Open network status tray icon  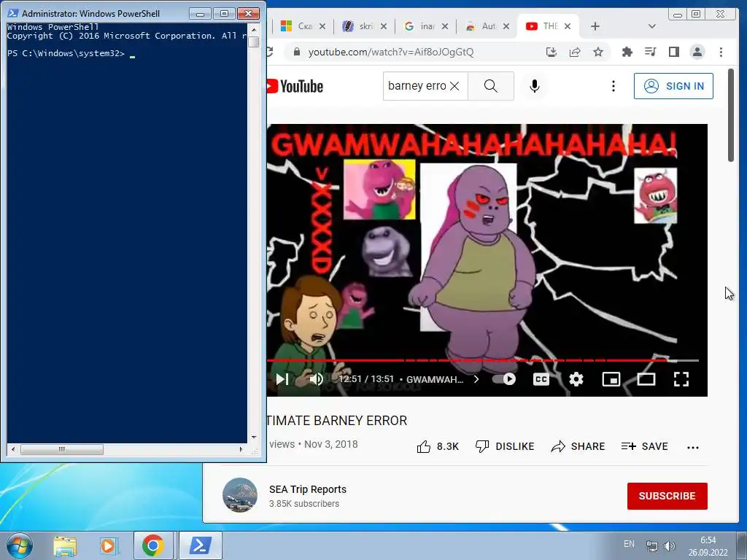(651, 545)
